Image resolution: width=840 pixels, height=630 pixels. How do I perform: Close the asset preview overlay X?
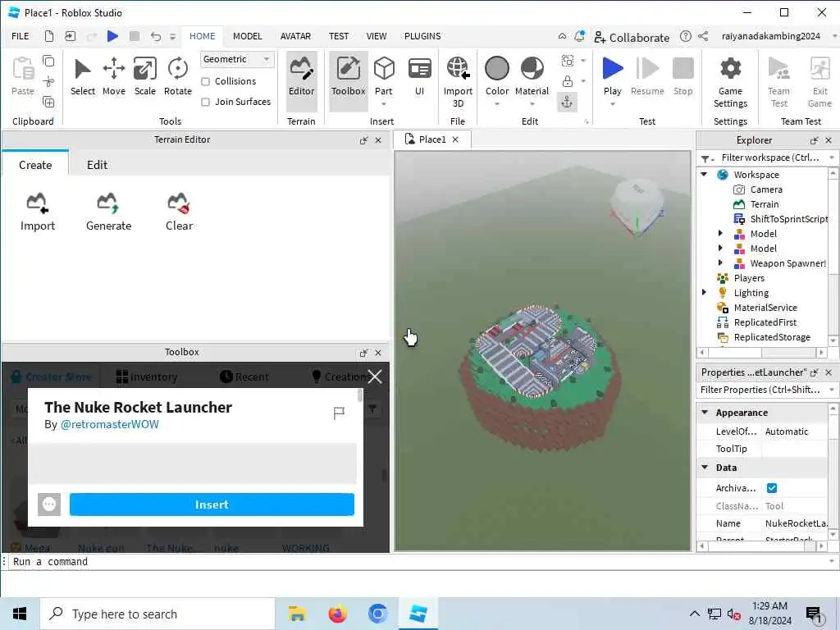point(375,377)
